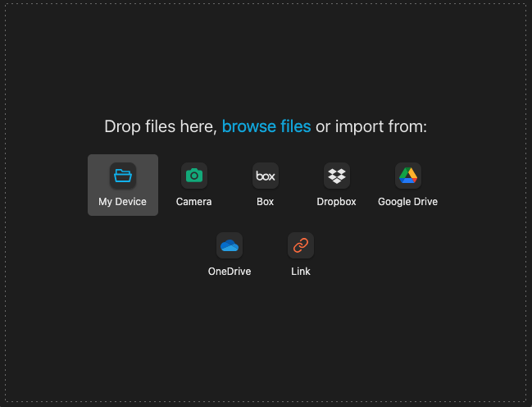Click the Google Drive triangle icon
Viewport: 532px width, 407px height.
click(407, 176)
